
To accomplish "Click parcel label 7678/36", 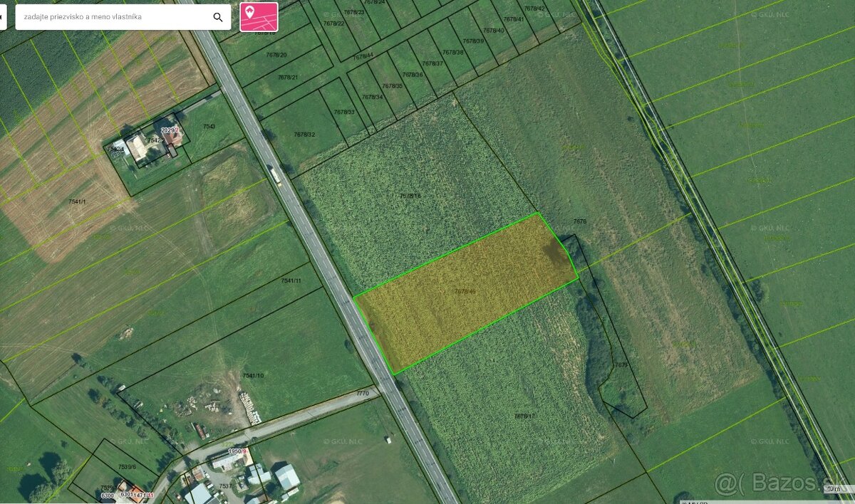I will pos(412,75).
